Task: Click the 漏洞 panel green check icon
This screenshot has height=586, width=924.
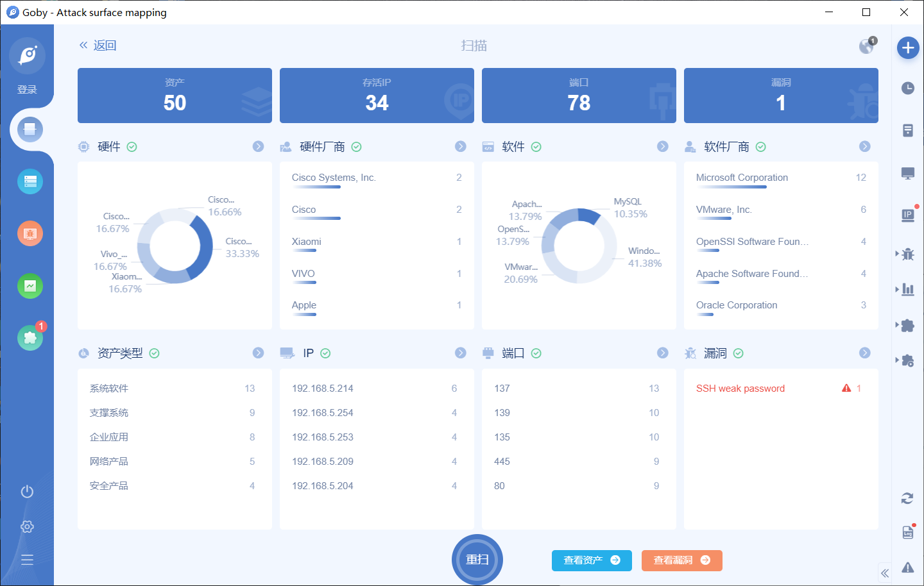Action: (x=738, y=353)
